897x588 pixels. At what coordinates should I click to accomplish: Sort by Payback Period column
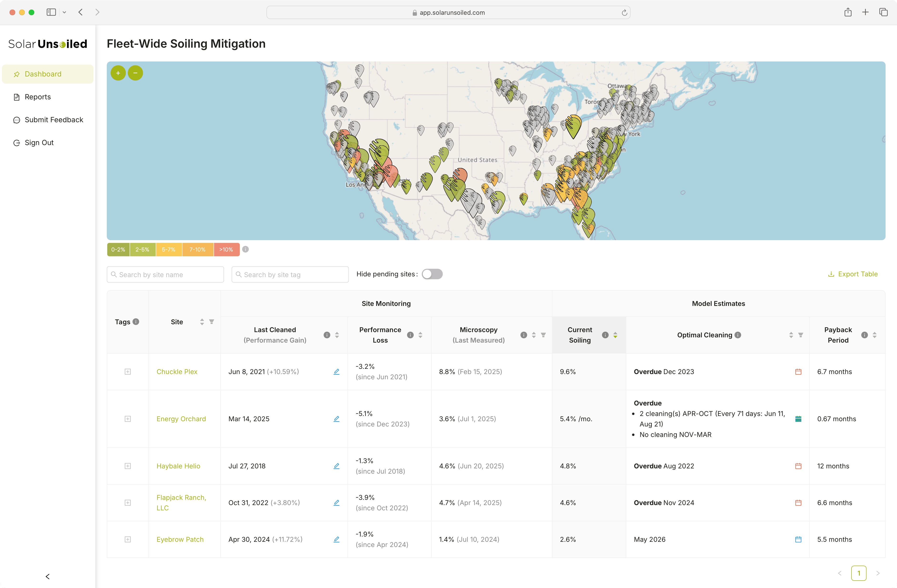pyautogui.click(x=874, y=335)
